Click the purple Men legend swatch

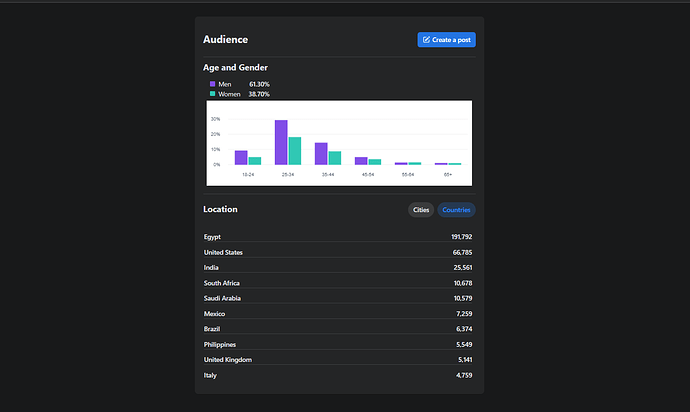213,84
